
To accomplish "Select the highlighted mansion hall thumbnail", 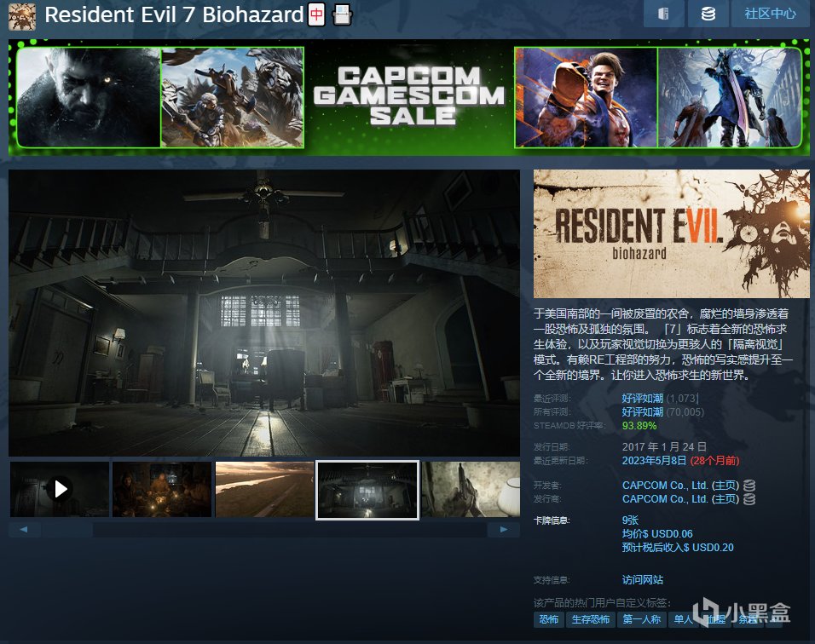I will tap(367, 490).
